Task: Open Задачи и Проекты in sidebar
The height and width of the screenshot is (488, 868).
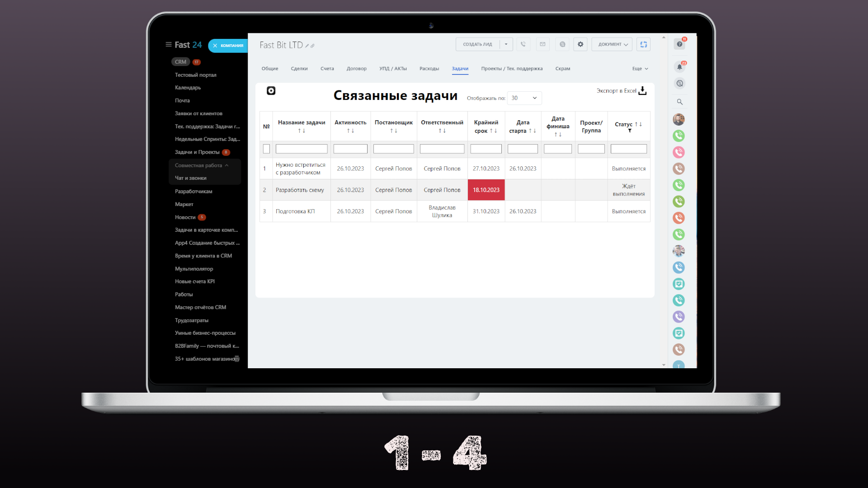Action: tap(197, 152)
